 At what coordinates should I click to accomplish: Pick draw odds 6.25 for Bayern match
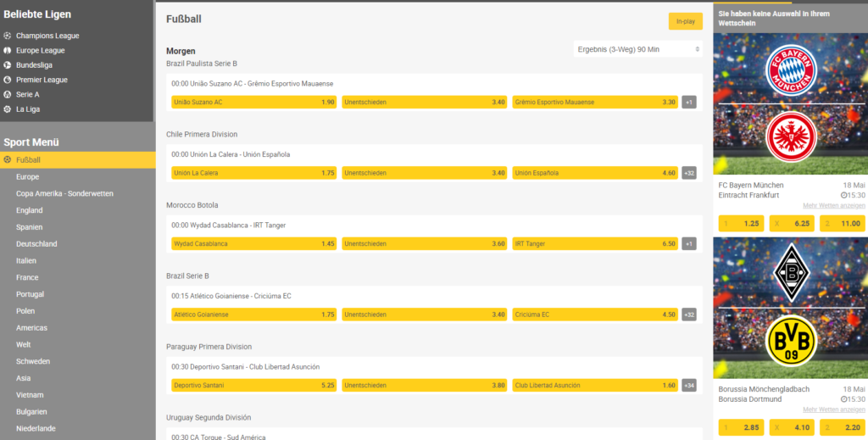[792, 224]
